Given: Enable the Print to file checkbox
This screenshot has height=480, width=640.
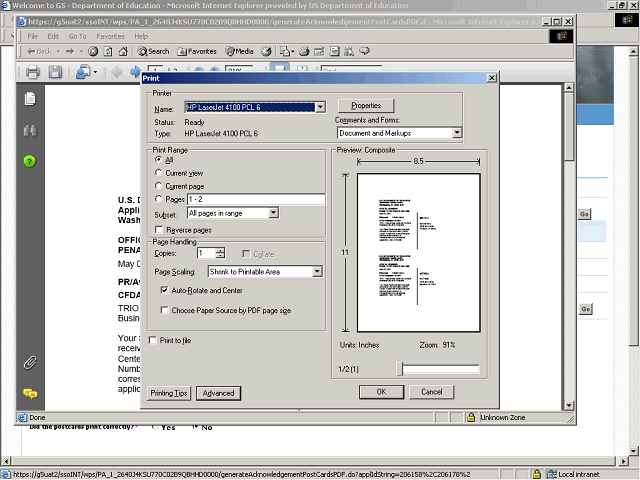Looking at the screenshot, I should click(x=153, y=340).
